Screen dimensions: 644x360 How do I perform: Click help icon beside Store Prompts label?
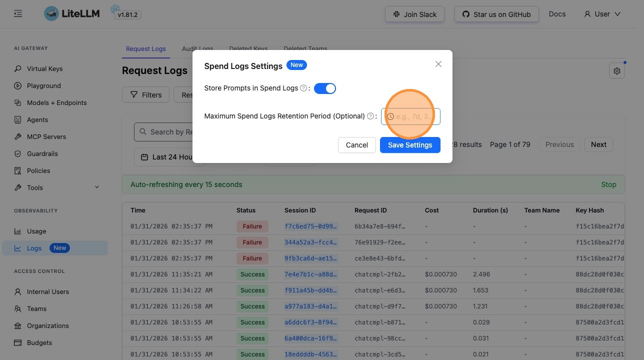(303, 88)
